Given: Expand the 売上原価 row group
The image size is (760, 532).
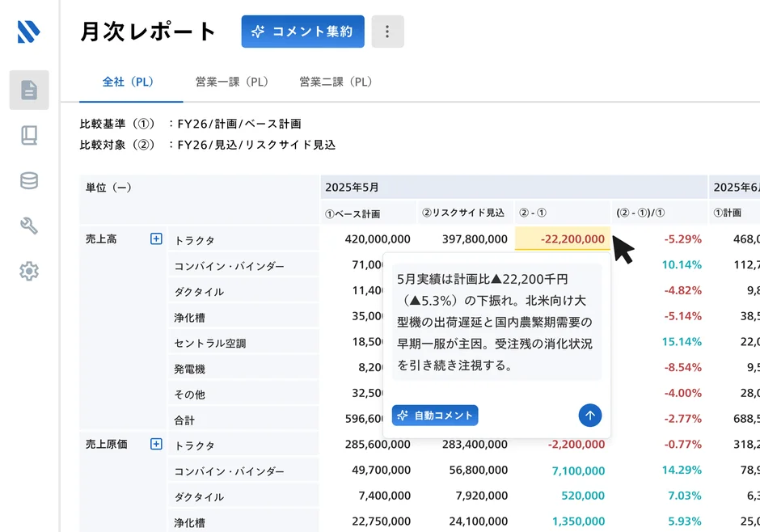Looking at the screenshot, I should [x=156, y=444].
